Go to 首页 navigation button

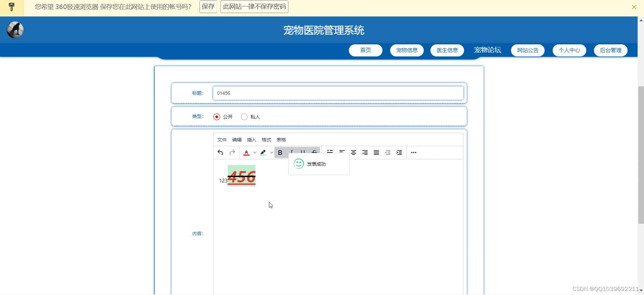(x=366, y=50)
